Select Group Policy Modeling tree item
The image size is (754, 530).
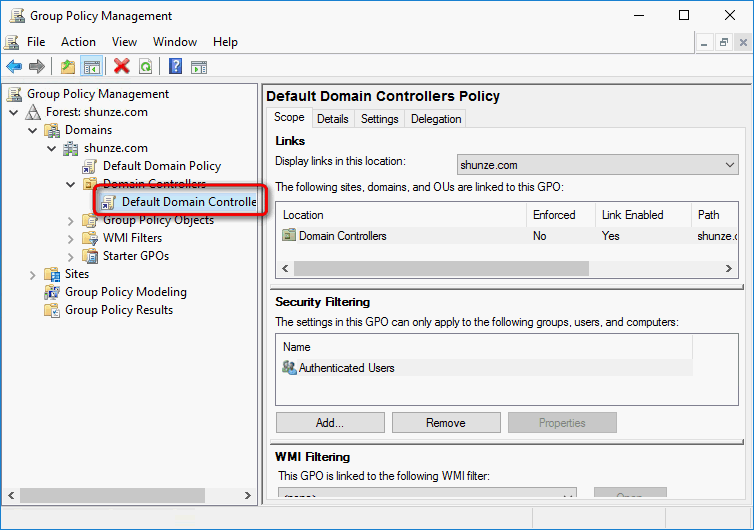(x=126, y=292)
